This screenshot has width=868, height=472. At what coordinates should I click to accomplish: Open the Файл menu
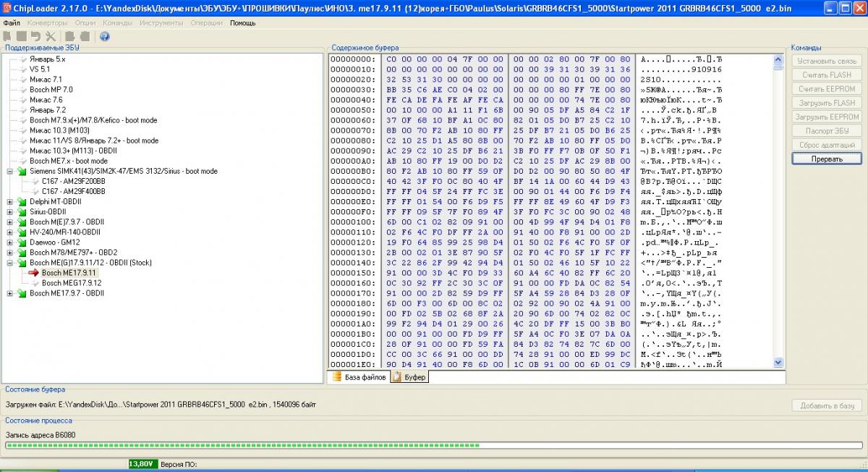click(x=12, y=23)
